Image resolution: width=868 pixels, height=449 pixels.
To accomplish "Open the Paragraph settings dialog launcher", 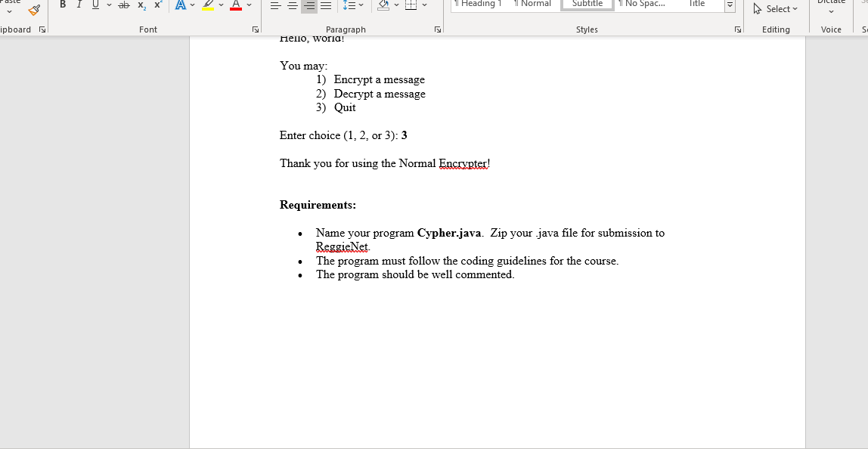I will [437, 29].
